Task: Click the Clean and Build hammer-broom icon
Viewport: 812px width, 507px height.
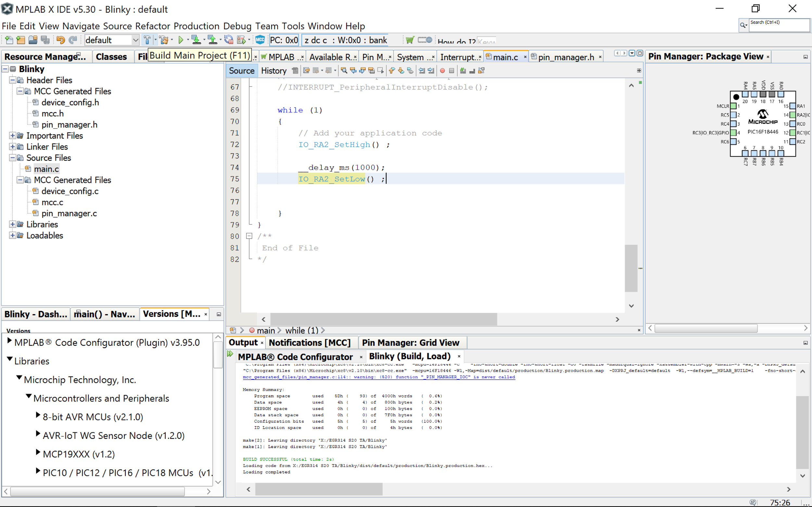Action: (x=164, y=40)
